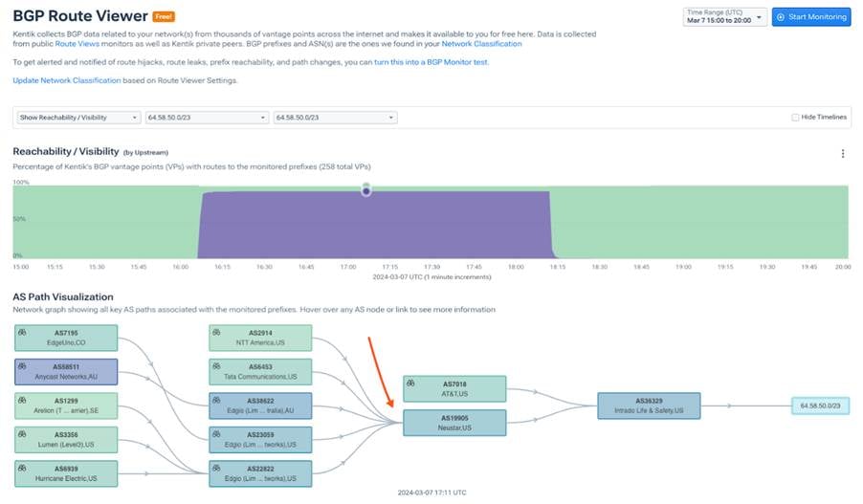863x504 pixels.
Task: Select the AS2914 NTT America node
Action: tap(260, 338)
